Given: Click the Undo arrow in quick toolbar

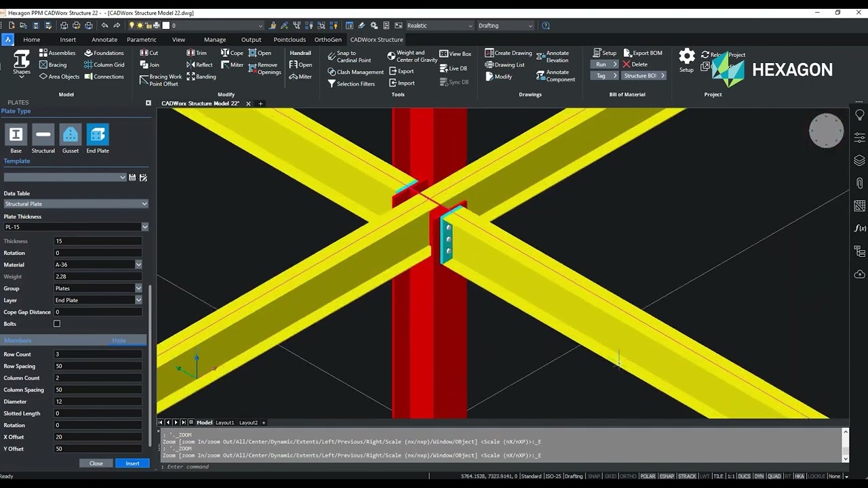Looking at the screenshot, I should pyautogui.click(x=104, y=26).
